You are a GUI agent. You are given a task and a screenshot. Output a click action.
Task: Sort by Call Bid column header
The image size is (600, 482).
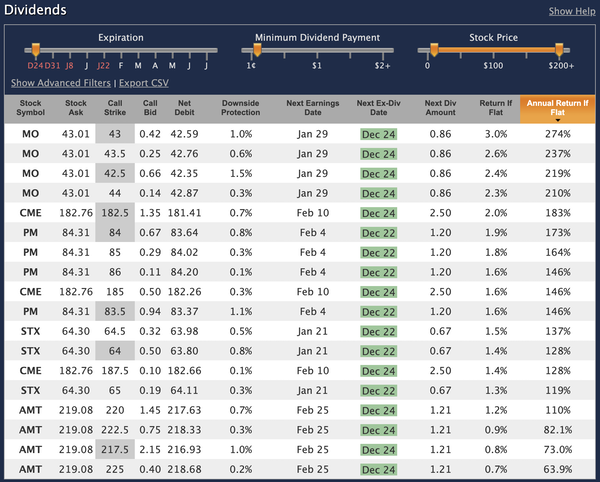(x=150, y=108)
